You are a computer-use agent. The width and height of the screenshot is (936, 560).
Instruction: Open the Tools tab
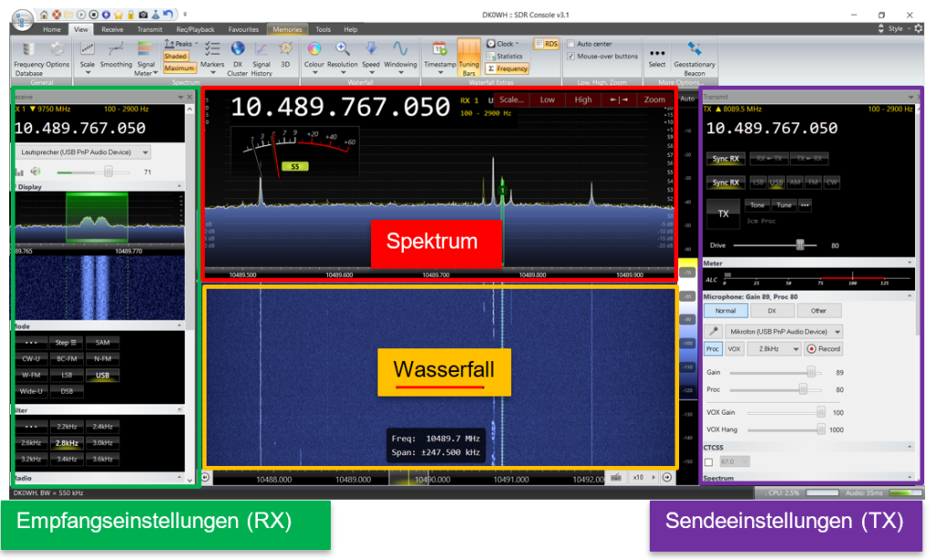(x=323, y=29)
